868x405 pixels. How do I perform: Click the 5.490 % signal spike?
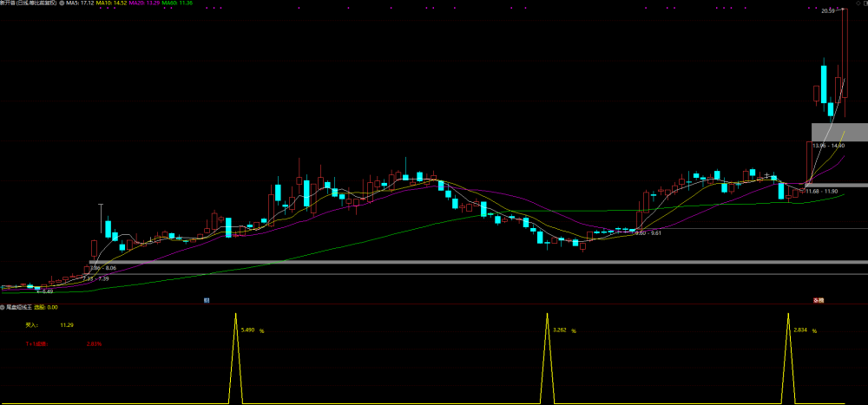point(236,358)
